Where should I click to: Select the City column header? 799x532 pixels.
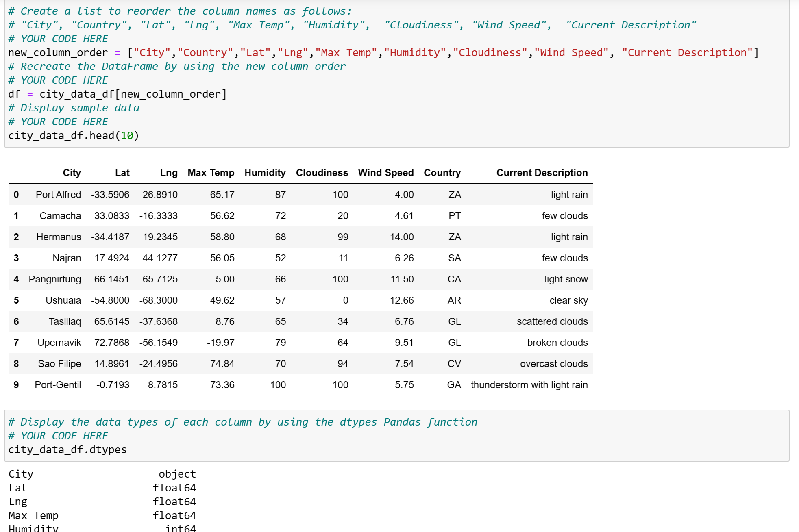click(x=72, y=173)
